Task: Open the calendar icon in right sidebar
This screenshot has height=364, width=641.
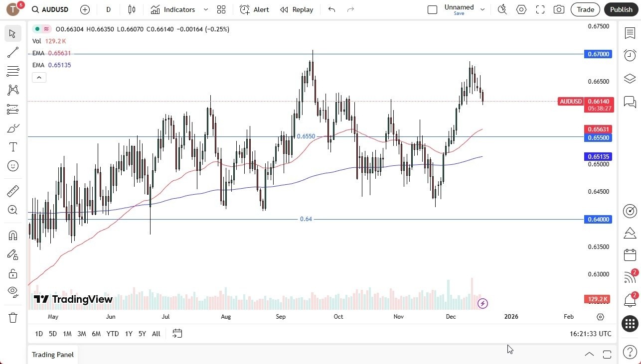Action: [x=630, y=255]
